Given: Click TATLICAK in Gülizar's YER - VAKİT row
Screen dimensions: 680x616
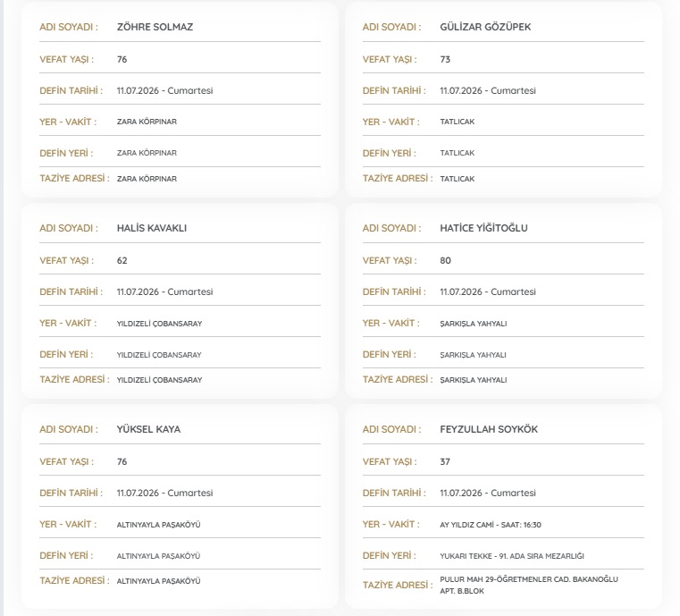Looking at the screenshot, I should click(x=458, y=122).
